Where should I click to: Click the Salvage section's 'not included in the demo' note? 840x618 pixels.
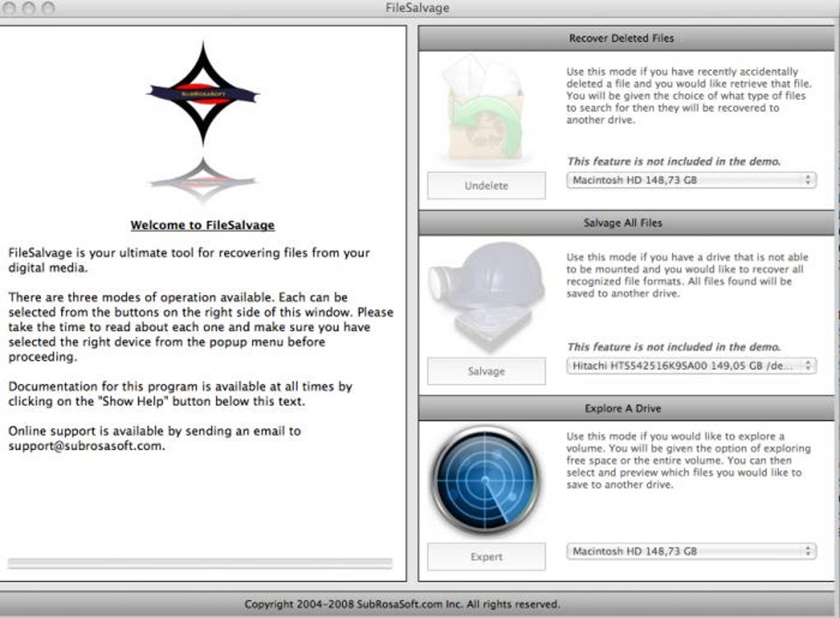[674, 347]
